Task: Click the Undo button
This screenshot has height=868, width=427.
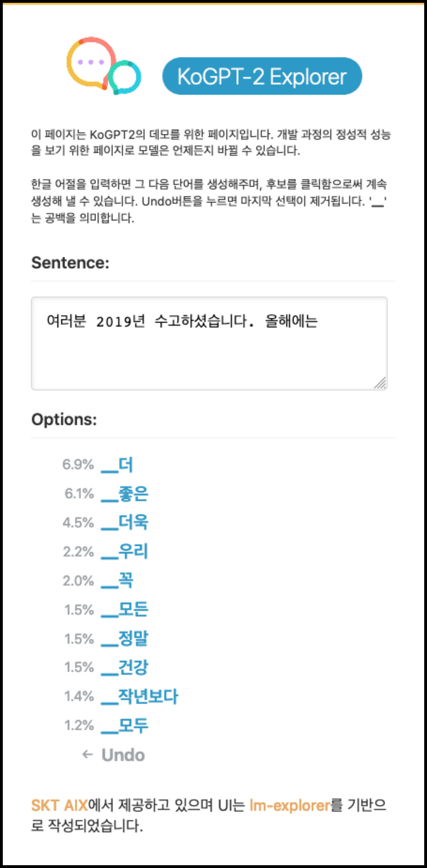Action: pyautogui.click(x=123, y=755)
